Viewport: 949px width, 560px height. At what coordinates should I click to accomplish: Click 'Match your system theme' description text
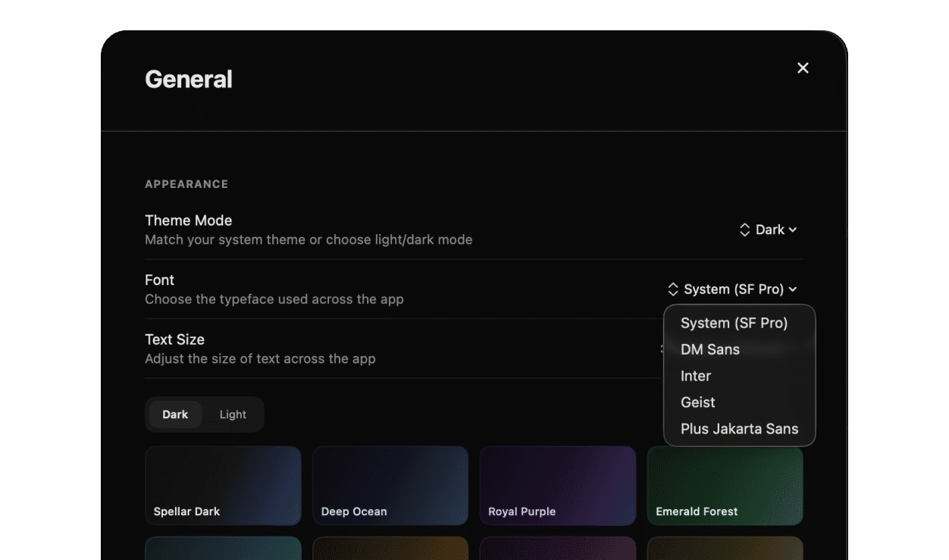[309, 239]
